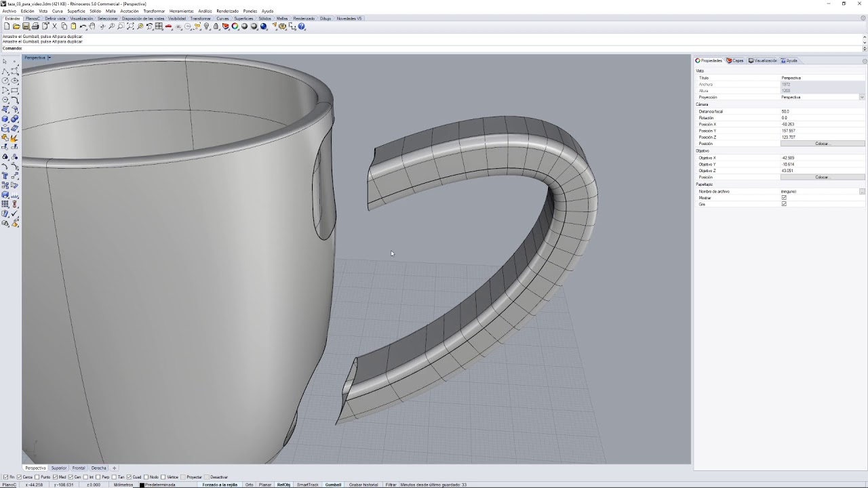Image resolution: width=868 pixels, height=488 pixels.
Task: Open the Predeterminada layer selector in status bar
Action: (x=159, y=485)
